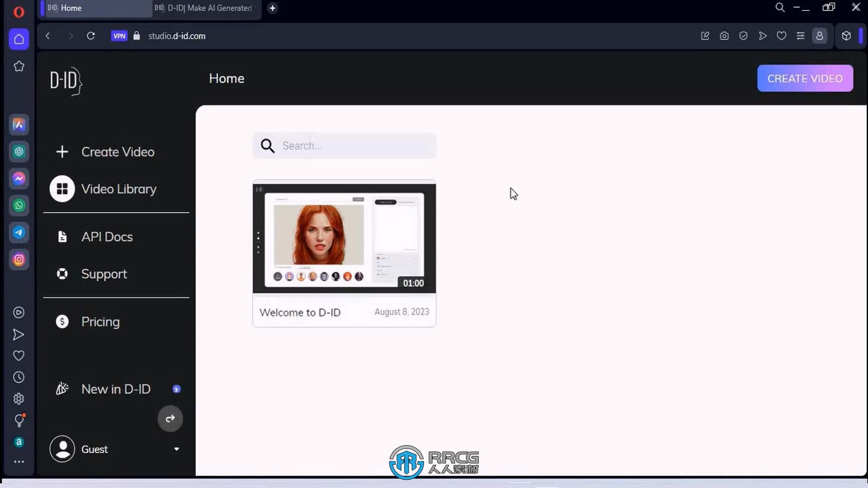View Pricing options
Screen dimensions: 868x488
100,321
